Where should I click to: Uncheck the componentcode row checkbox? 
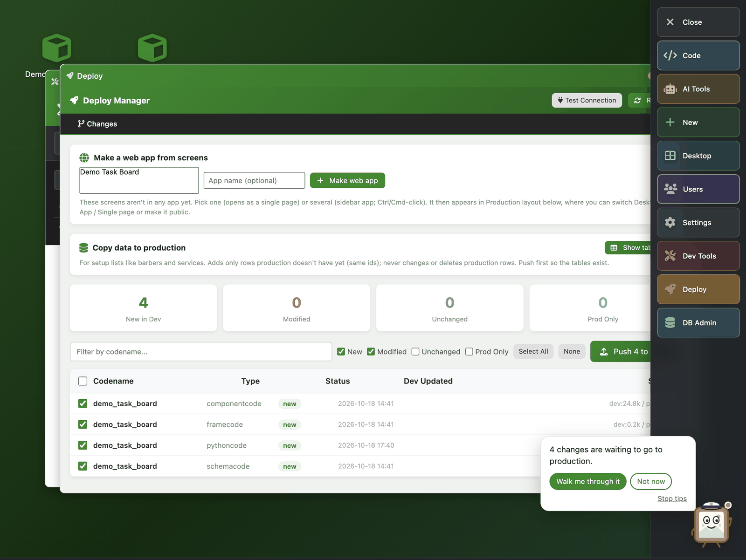coord(83,403)
